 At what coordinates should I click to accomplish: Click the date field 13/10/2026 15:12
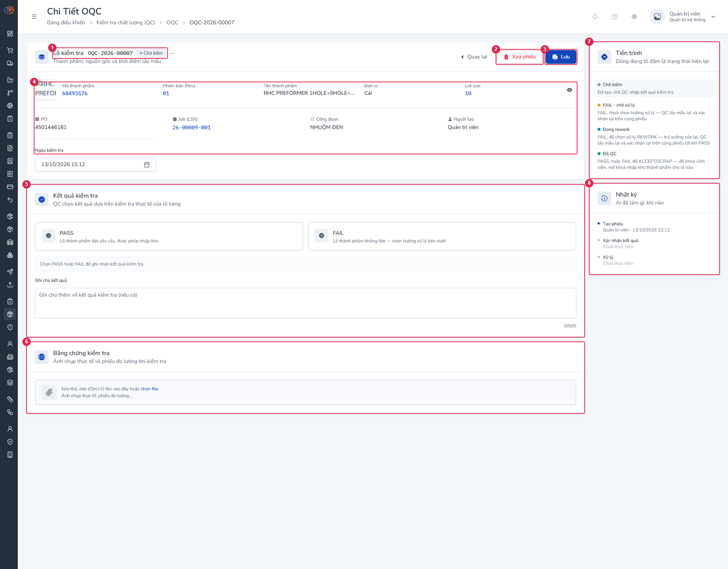[x=96, y=165]
